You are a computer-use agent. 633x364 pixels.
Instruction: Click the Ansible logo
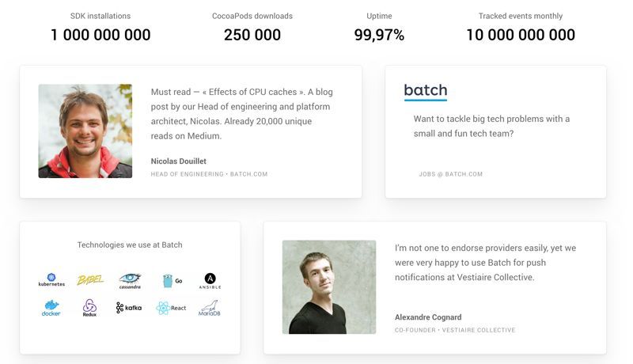(x=210, y=280)
